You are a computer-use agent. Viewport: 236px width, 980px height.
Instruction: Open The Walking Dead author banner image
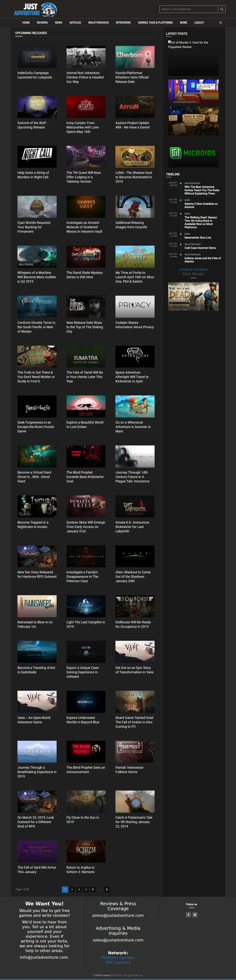(x=193, y=296)
